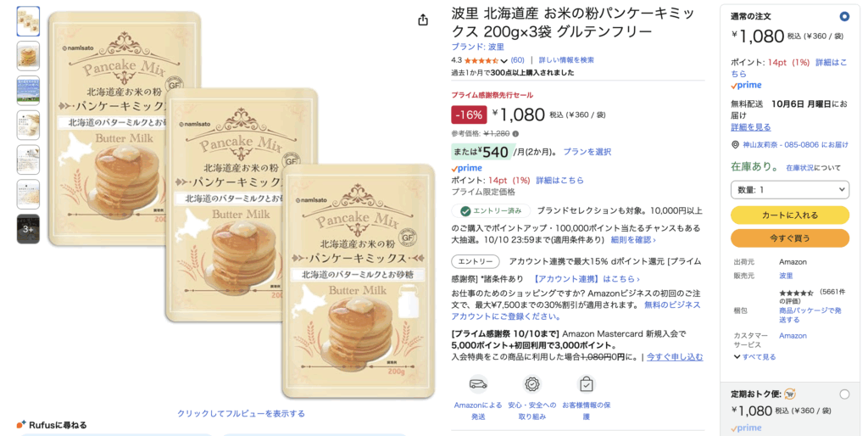868x436 pixels.
Task: Open the 3+ more images thumbnail
Action: (x=28, y=229)
